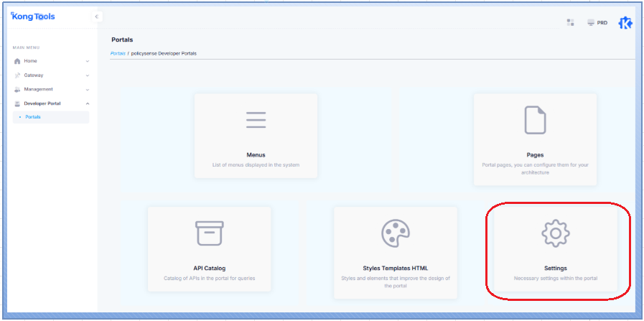
Task: Open the Gateway sidebar menu item
Action: point(34,75)
